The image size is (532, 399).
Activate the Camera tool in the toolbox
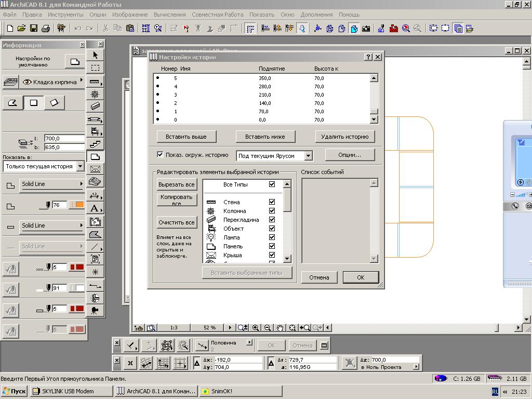point(95,310)
